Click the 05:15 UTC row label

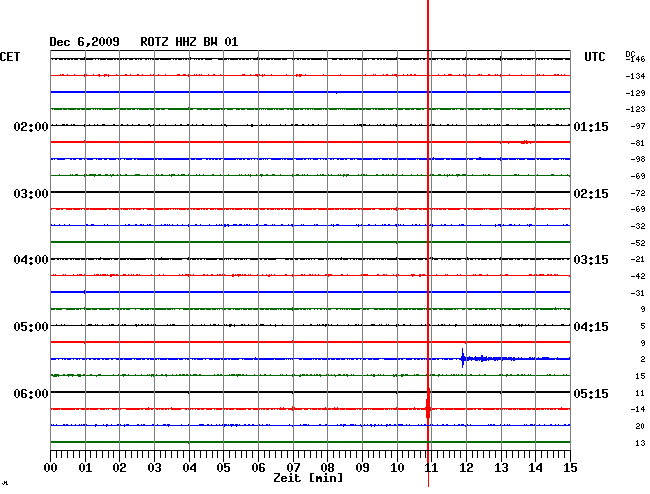pos(591,393)
